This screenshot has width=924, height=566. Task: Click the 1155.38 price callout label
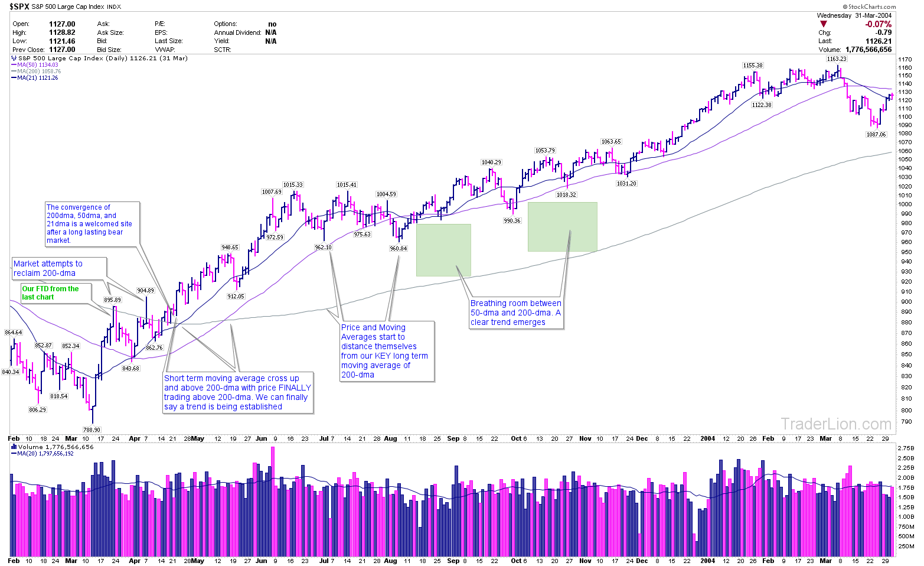[x=753, y=65]
